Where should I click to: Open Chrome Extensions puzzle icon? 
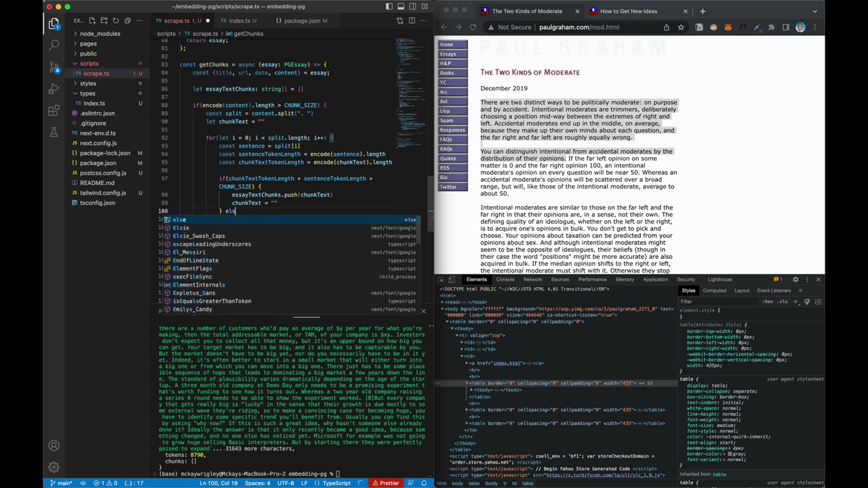771,28
